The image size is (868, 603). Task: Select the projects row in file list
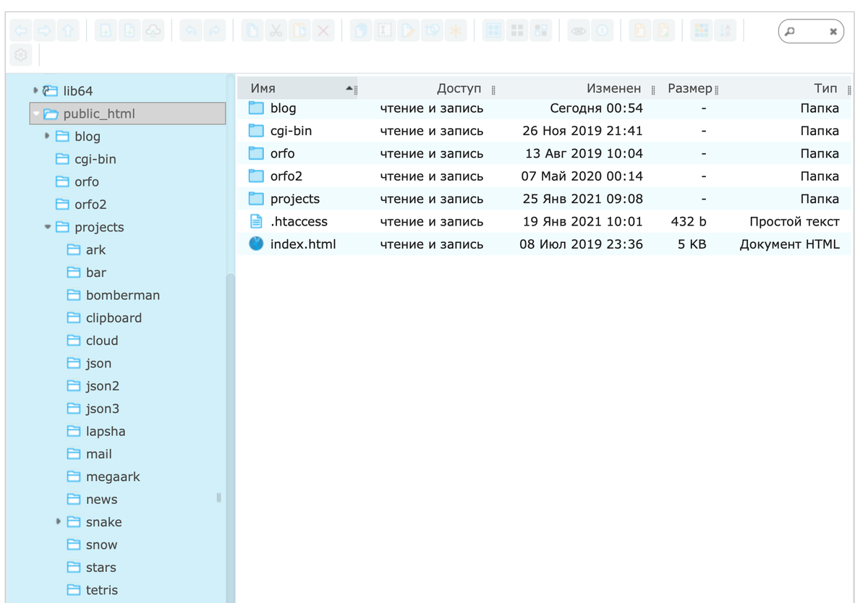tap(544, 199)
